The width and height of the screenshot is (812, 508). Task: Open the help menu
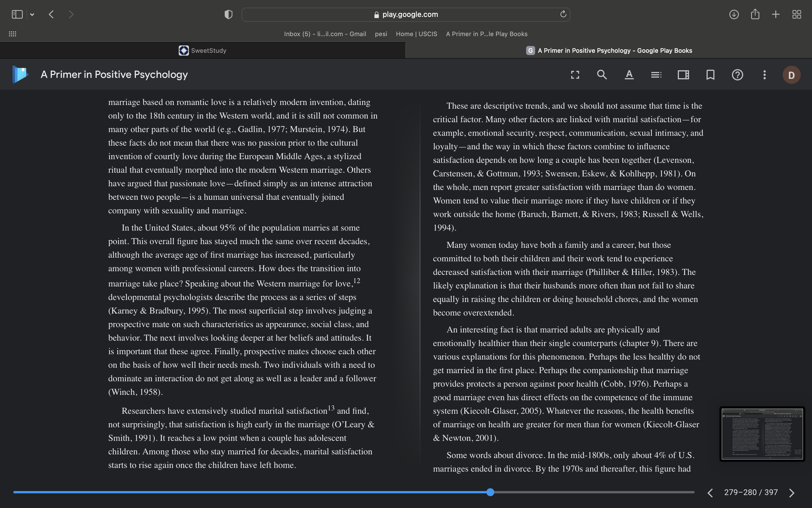[x=737, y=75]
